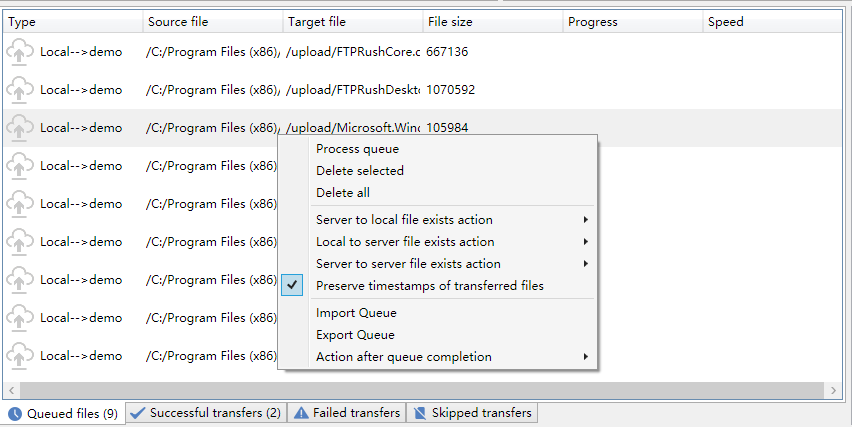
Task: Click upload cloud icon in highlighted Microsoft.Win row
Action: 20,128
